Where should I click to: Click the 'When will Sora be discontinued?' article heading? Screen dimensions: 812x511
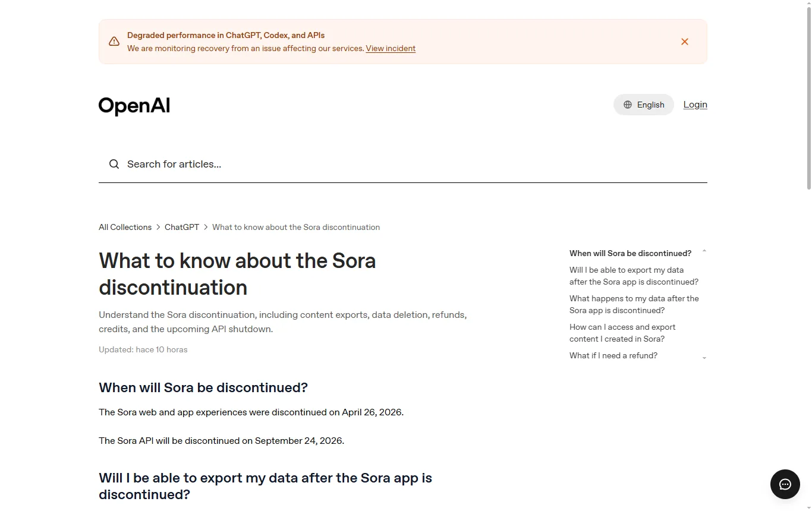tap(203, 387)
